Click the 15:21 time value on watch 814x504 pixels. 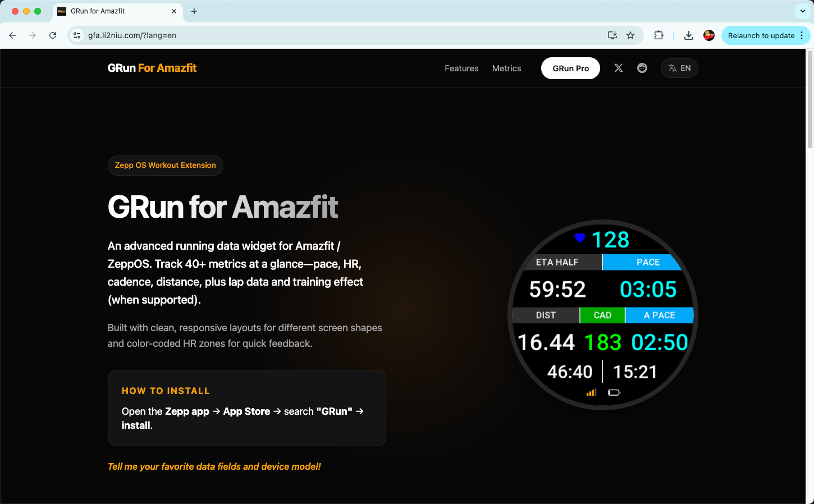pos(635,372)
